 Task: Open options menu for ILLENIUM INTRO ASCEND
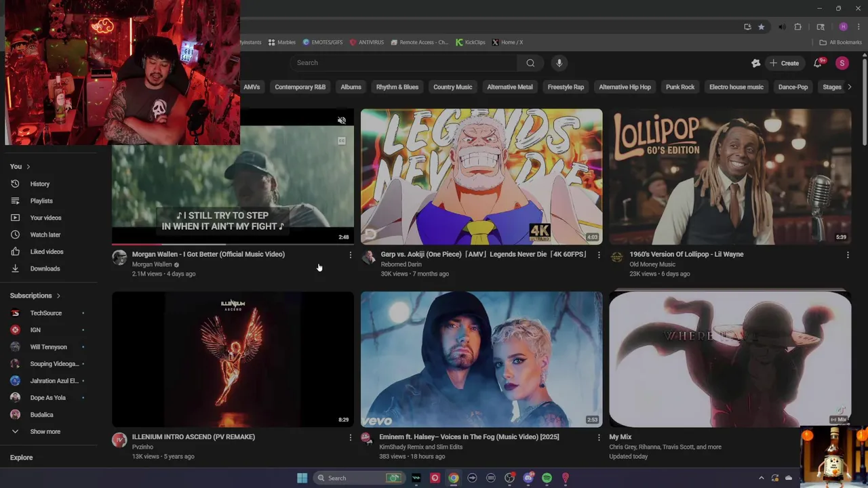(350, 438)
